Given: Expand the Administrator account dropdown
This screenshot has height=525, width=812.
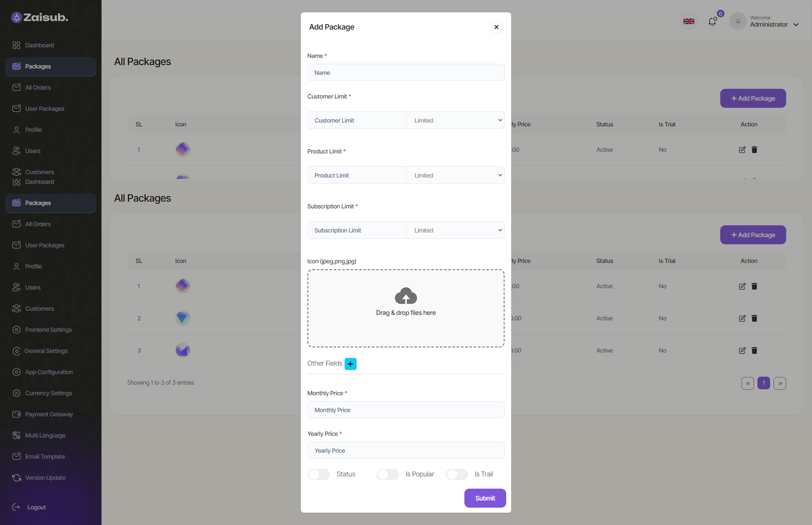Looking at the screenshot, I should coord(796,24).
